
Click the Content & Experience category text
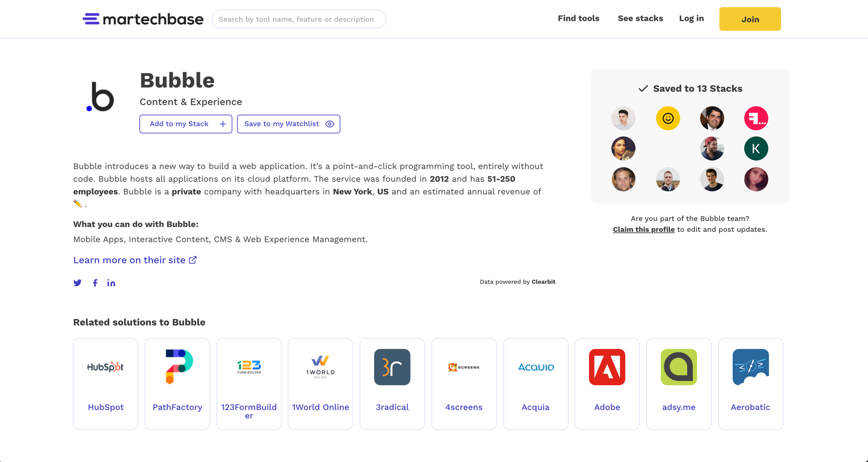191,102
